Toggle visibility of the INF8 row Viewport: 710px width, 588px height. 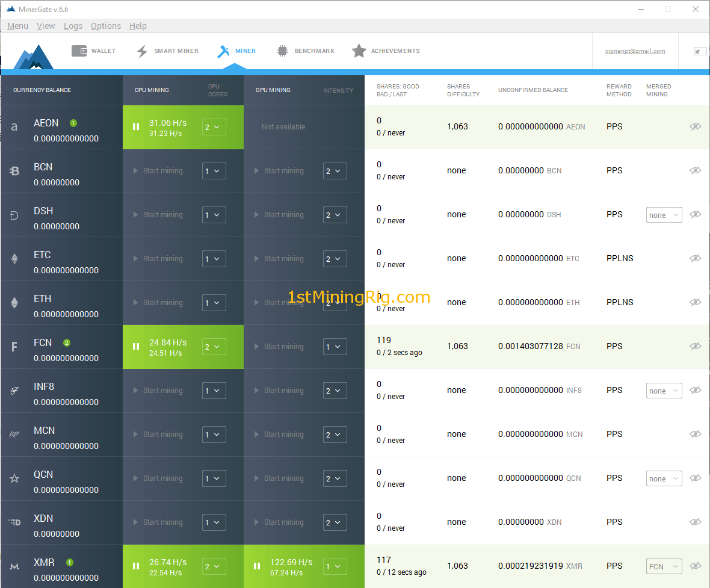pos(695,390)
